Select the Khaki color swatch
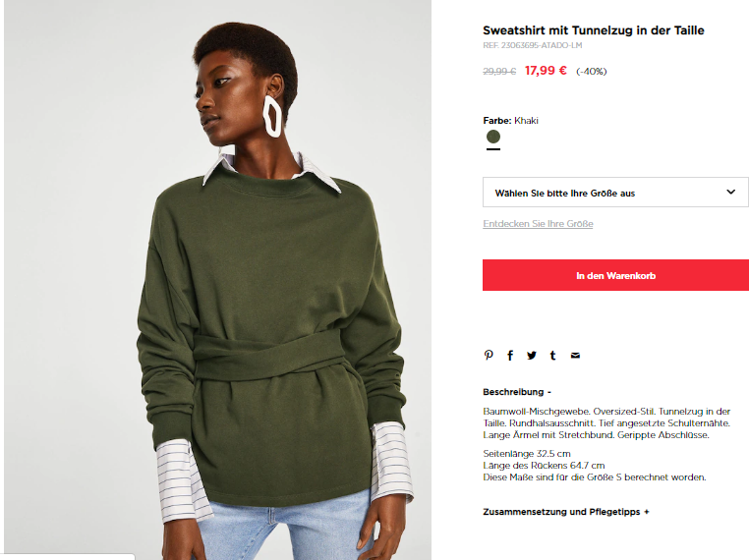Screen dimensions: 749x560 (x=493, y=137)
